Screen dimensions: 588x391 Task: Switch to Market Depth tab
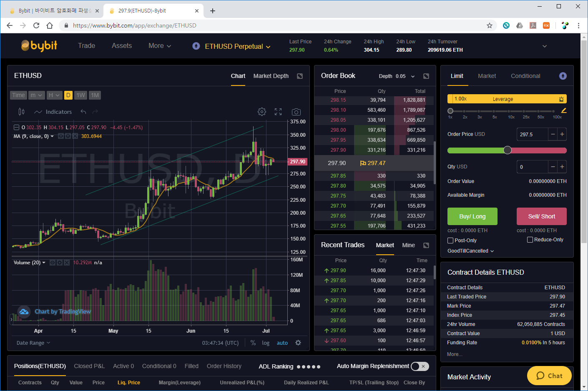click(x=271, y=76)
